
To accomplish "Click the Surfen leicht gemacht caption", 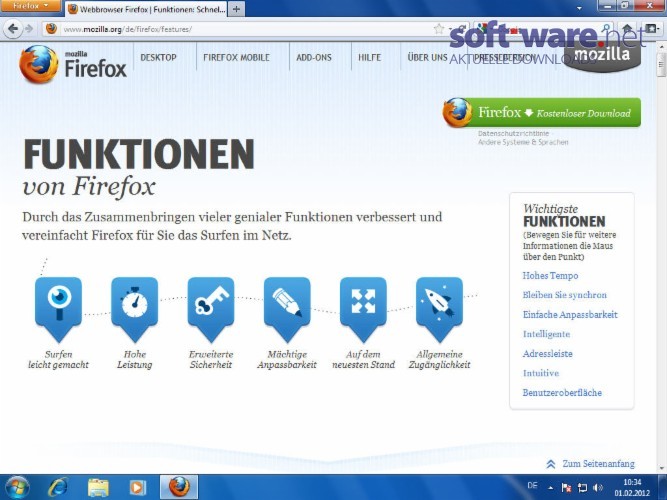I will point(58,360).
